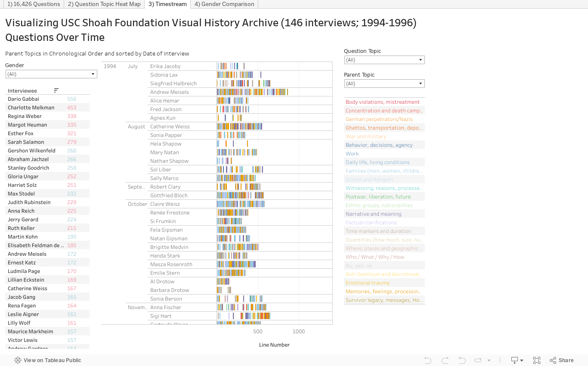Click Andrew Meisels chart row label
The width and height of the screenshot is (588, 366).
pyautogui.click(x=169, y=92)
